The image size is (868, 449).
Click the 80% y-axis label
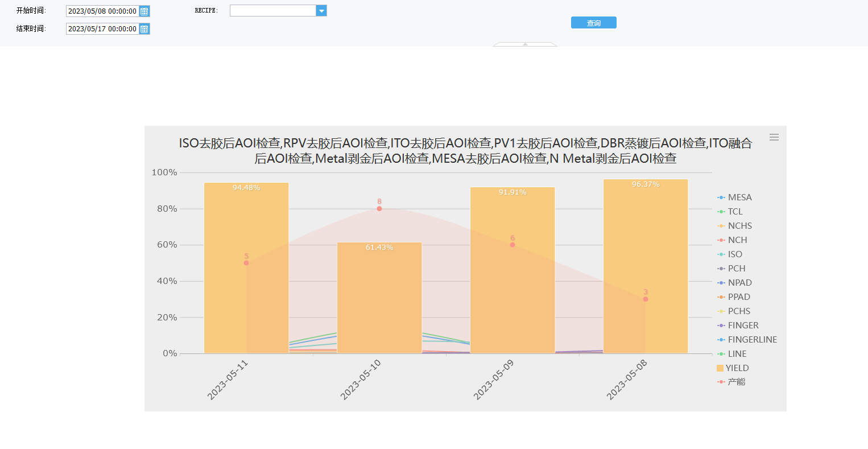(x=167, y=209)
